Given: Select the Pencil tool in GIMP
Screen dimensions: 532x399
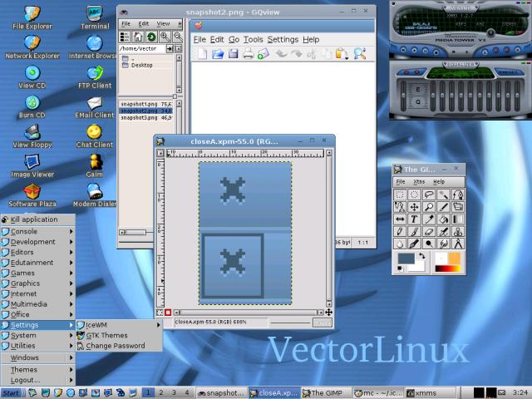Looking at the screenshot, I should click(x=400, y=231).
